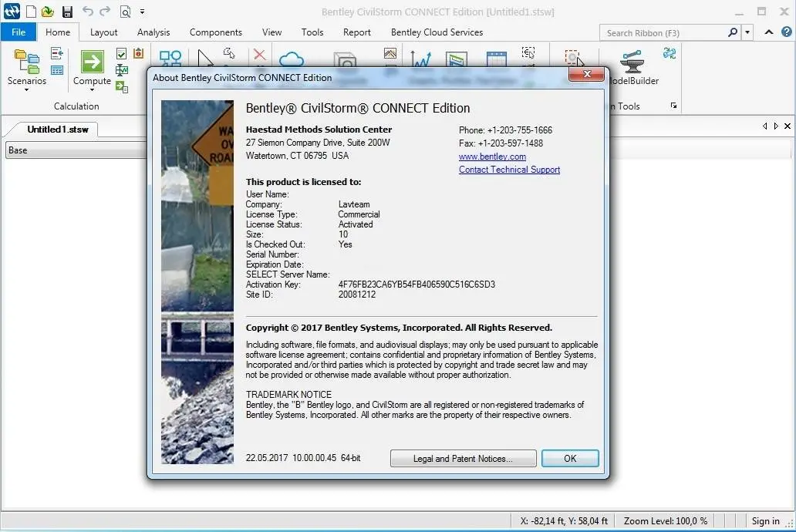
Task: Close the Untitled1.stsw document tab X
Action: click(x=788, y=126)
